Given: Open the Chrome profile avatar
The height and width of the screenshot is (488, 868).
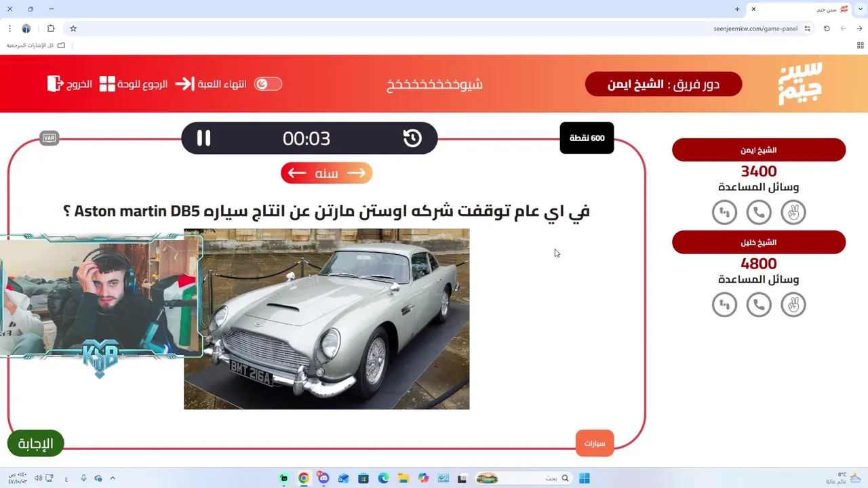Looking at the screenshot, I should pos(26,28).
